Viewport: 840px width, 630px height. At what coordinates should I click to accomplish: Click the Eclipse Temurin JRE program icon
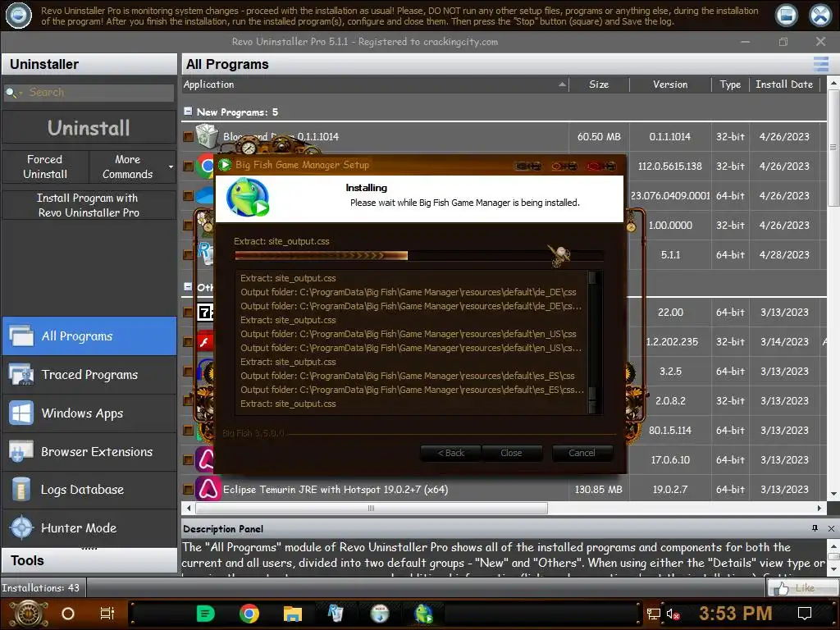(x=208, y=489)
